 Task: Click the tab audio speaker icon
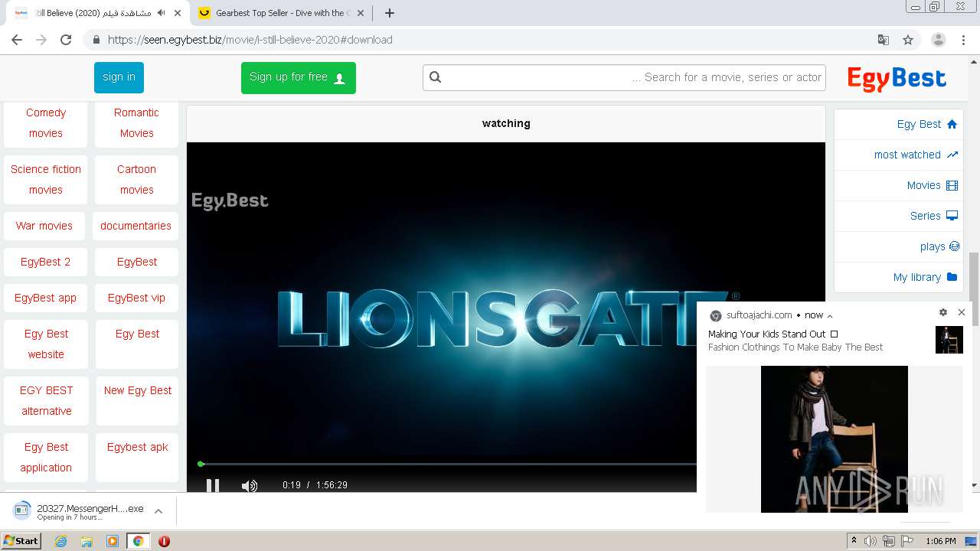162,13
